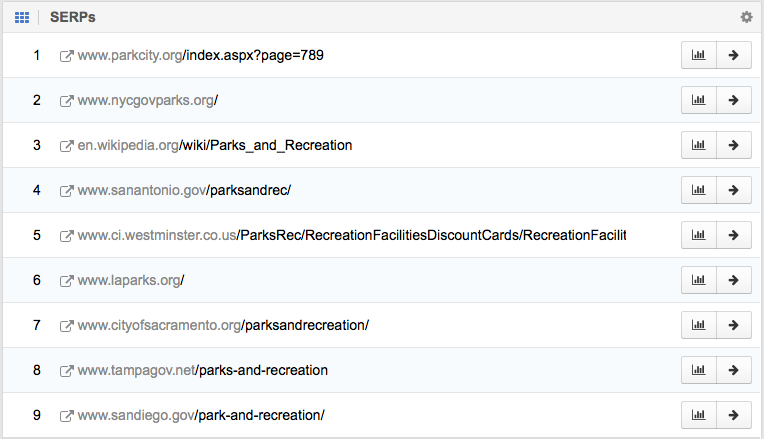Open the www.laparks.org link
The image size is (764, 439).
[130, 280]
